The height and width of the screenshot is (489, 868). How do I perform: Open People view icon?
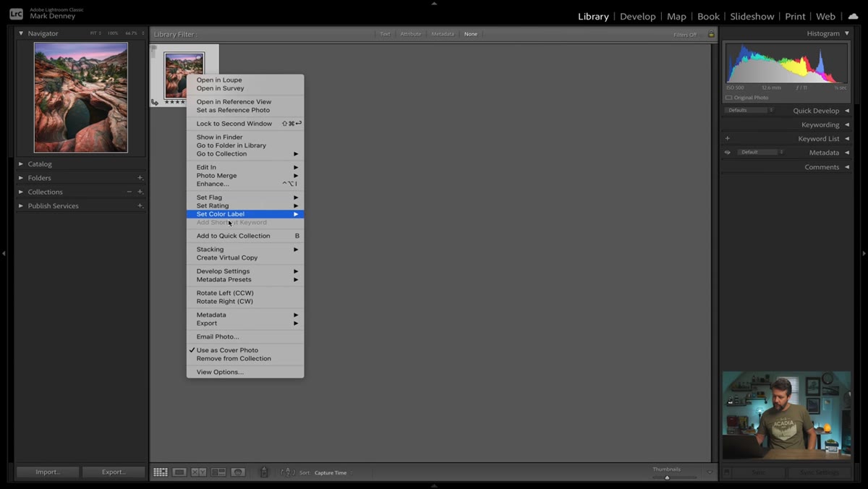coord(237,472)
